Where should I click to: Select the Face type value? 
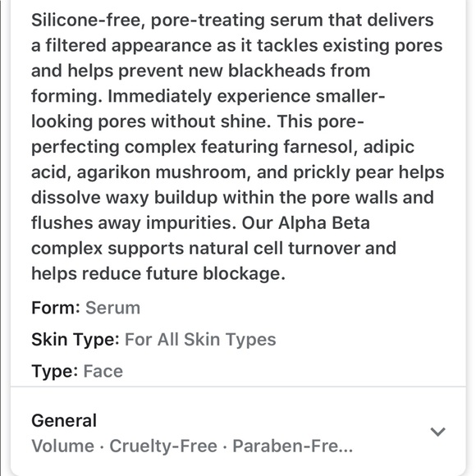pos(103,371)
